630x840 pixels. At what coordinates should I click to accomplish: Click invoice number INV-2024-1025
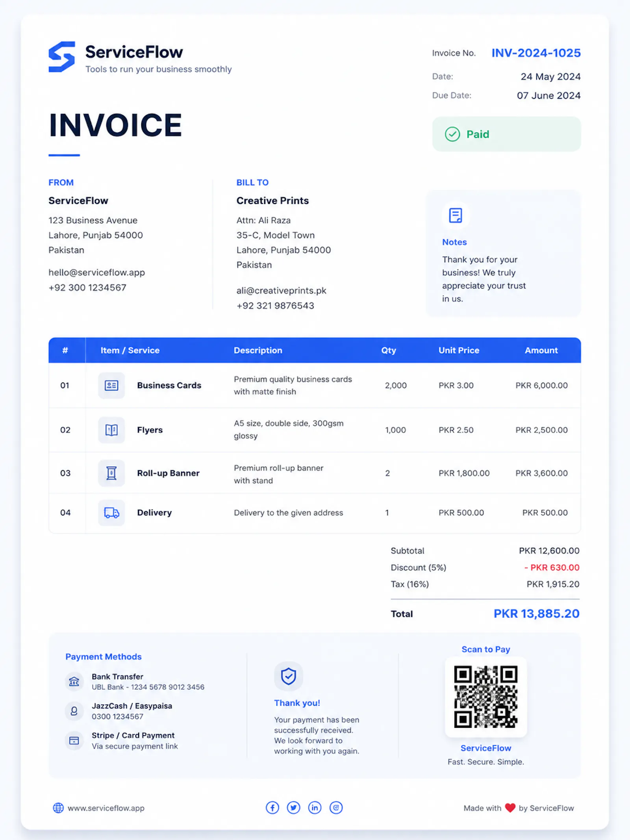pyautogui.click(x=536, y=53)
